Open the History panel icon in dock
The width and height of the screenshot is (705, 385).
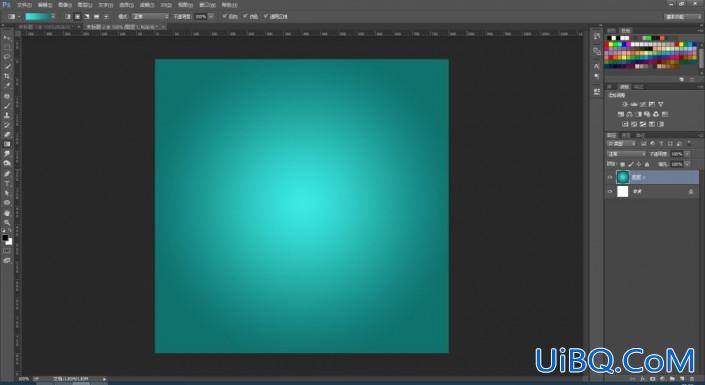pyautogui.click(x=597, y=36)
